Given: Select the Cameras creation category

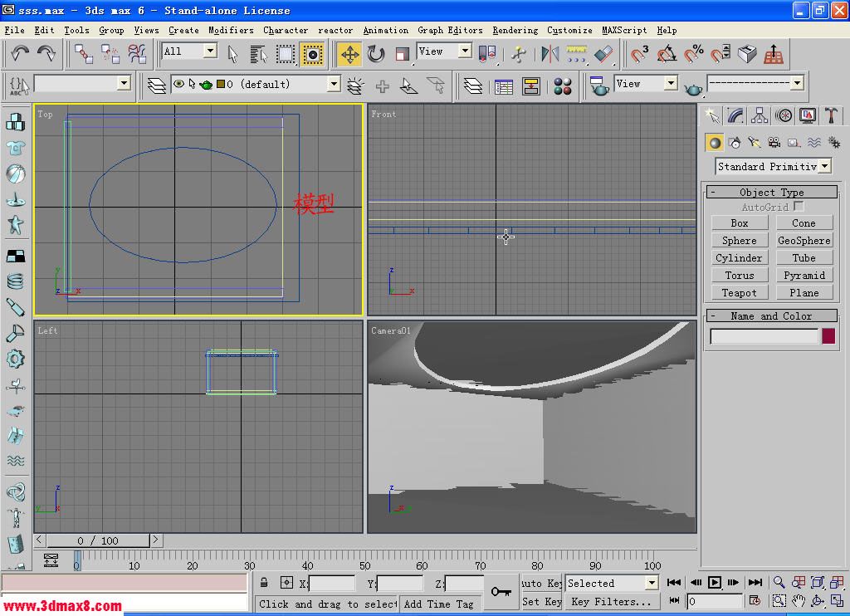Looking at the screenshot, I should 774,143.
